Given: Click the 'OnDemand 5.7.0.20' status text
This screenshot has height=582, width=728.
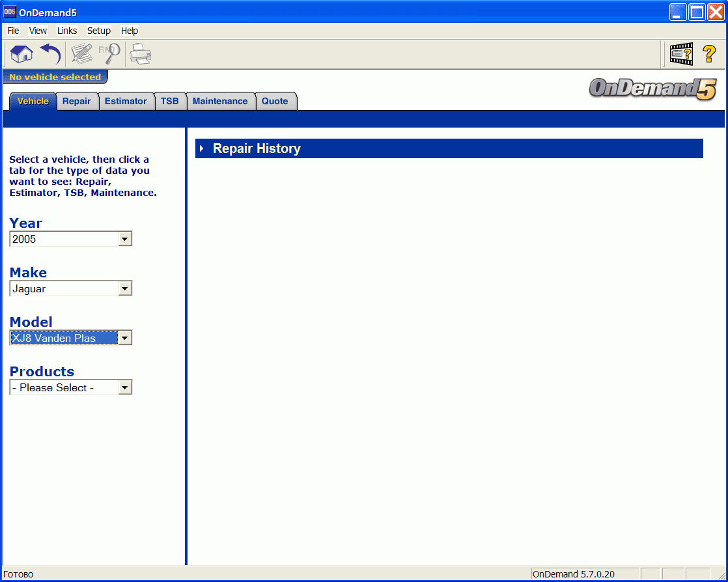Looking at the screenshot, I should coord(574,574).
